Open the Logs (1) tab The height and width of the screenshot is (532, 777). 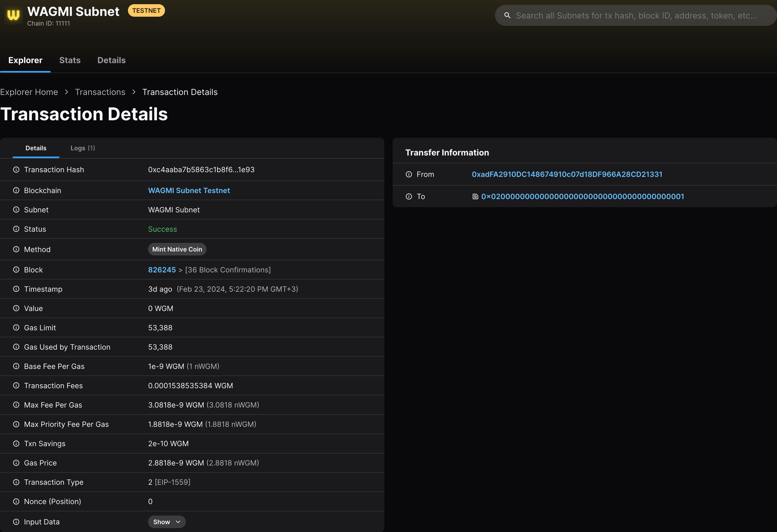(83, 148)
